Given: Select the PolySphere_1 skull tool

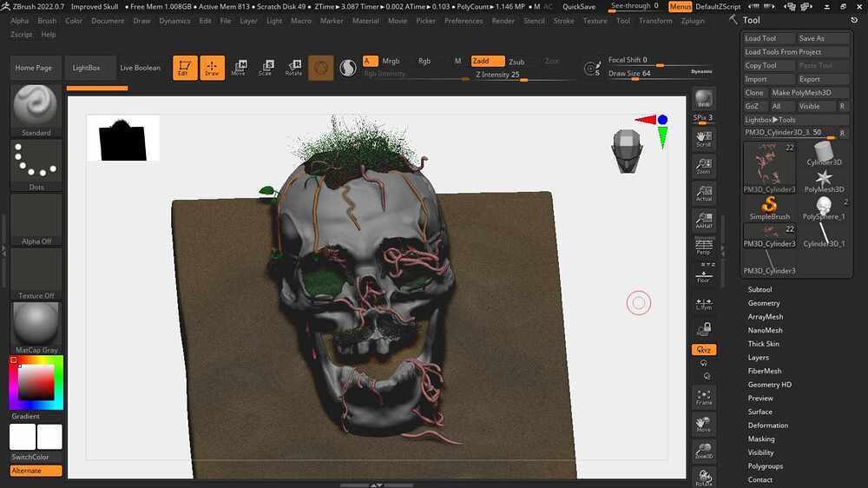Looking at the screenshot, I should tap(824, 208).
